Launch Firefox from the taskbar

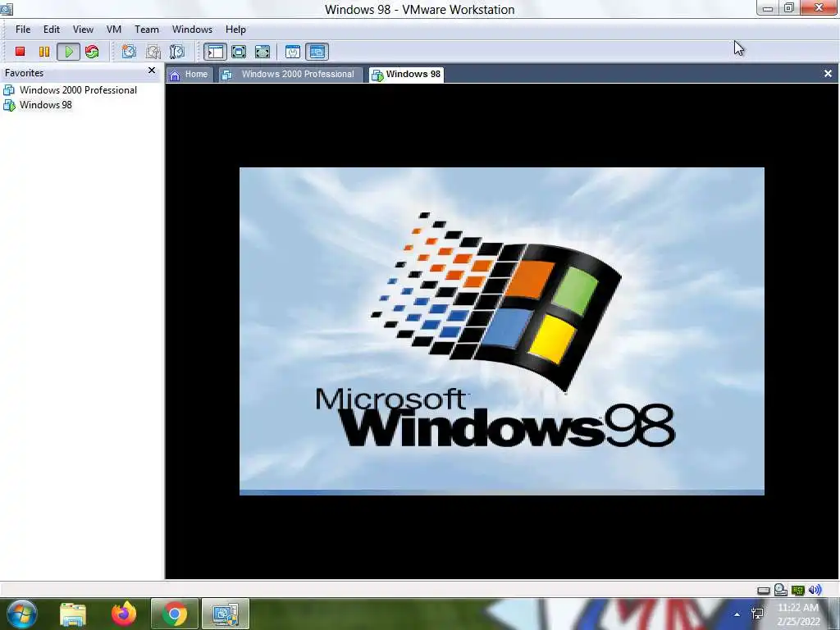(x=124, y=614)
